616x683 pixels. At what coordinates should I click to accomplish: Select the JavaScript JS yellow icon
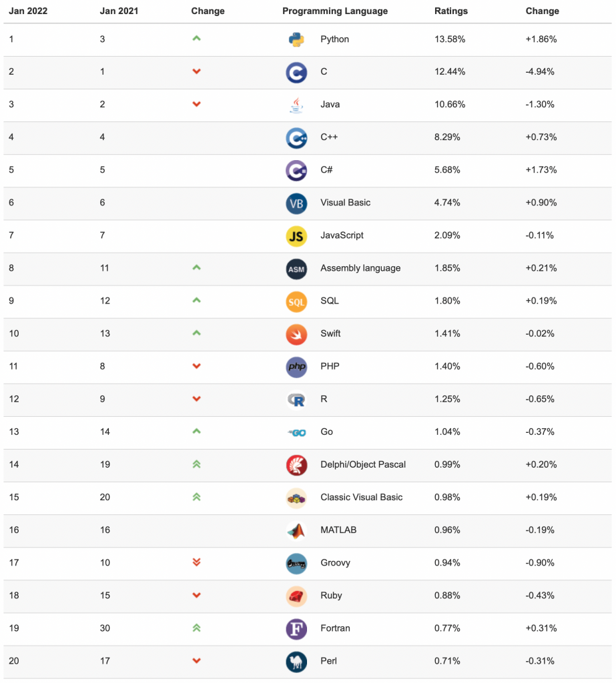296,236
